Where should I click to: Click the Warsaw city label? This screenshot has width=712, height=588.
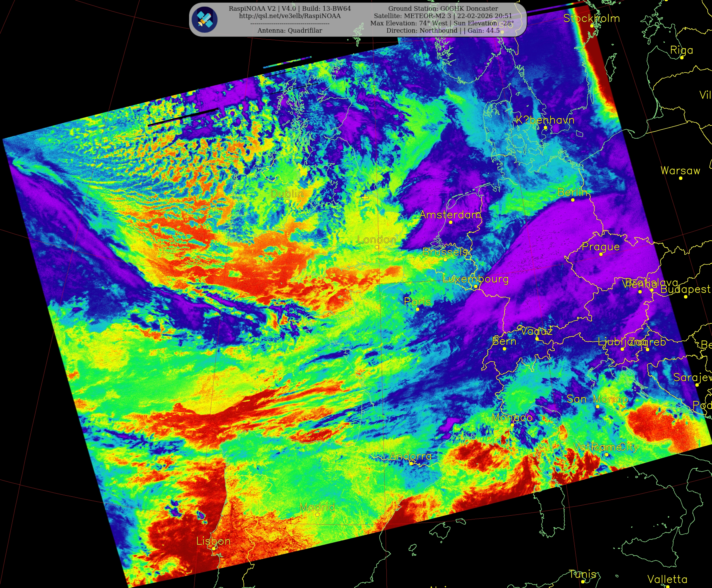pyautogui.click(x=680, y=171)
